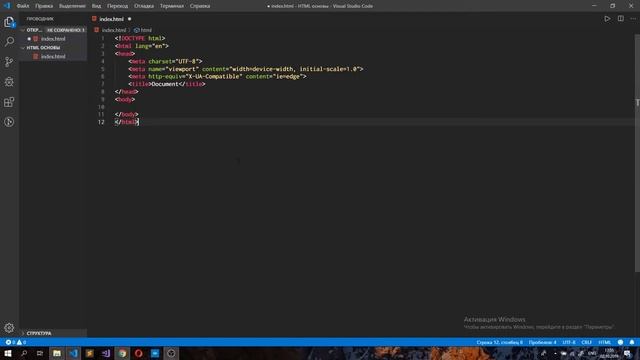Select the index.html editor tab
640x360 pixels.
pyautogui.click(x=111, y=19)
